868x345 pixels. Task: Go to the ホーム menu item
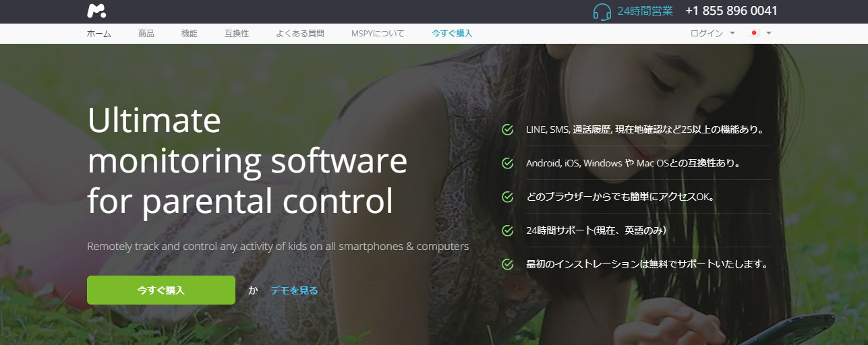(99, 33)
